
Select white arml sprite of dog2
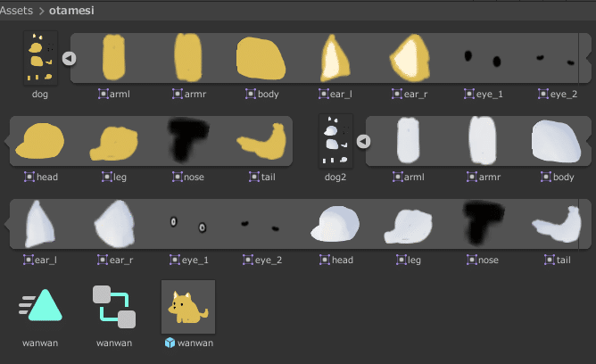click(x=409, y=140)
